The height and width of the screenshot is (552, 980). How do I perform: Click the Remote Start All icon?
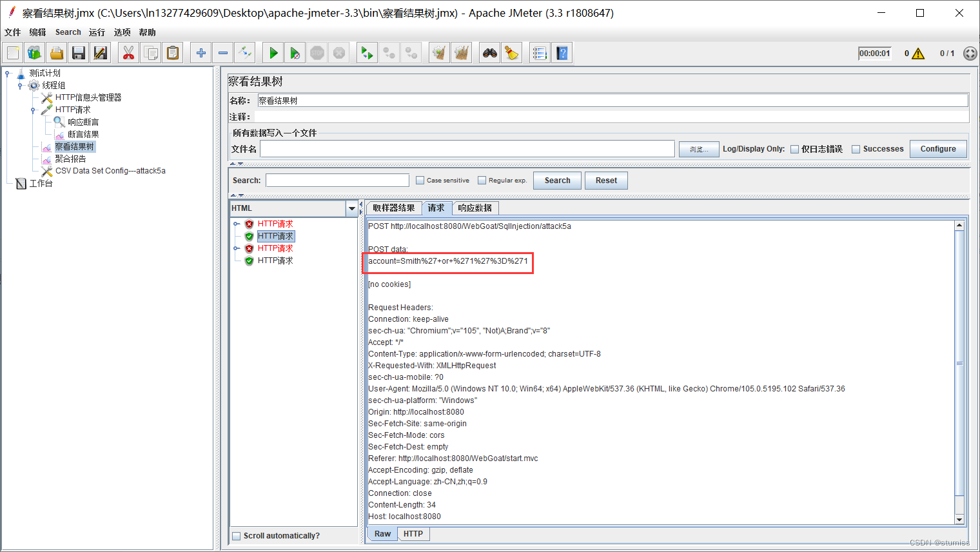click(367, 53)
